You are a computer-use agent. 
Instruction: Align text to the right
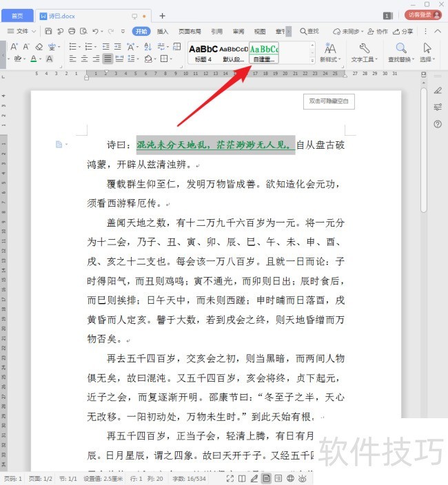(x=96, y=59)
